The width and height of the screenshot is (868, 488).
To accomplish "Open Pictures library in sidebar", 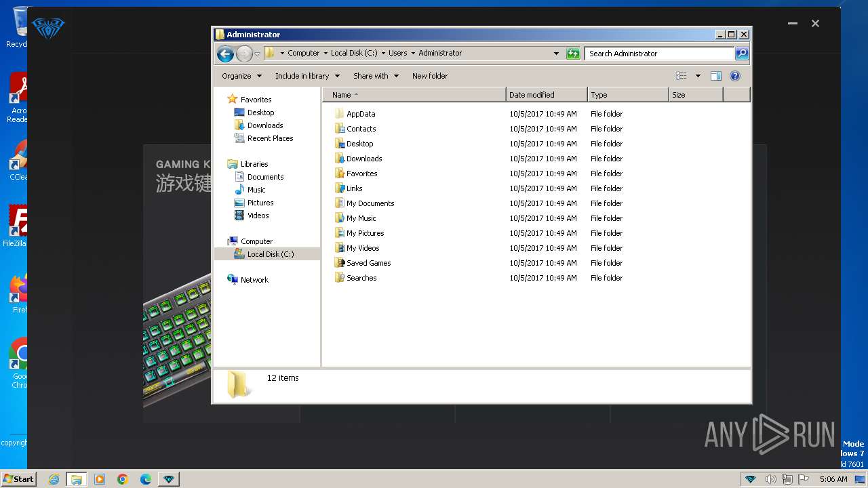I will tap(254, 203).
